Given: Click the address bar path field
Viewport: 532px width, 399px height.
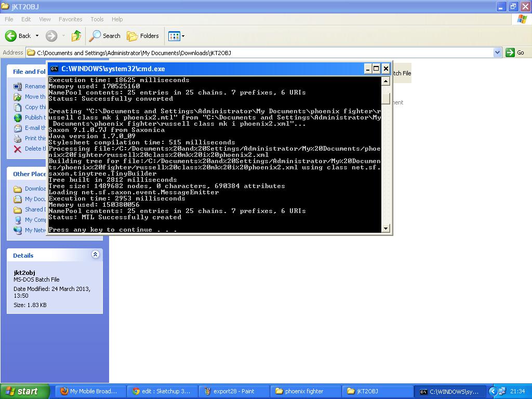Looking at the screenshot, I should [x=260, y=52].
